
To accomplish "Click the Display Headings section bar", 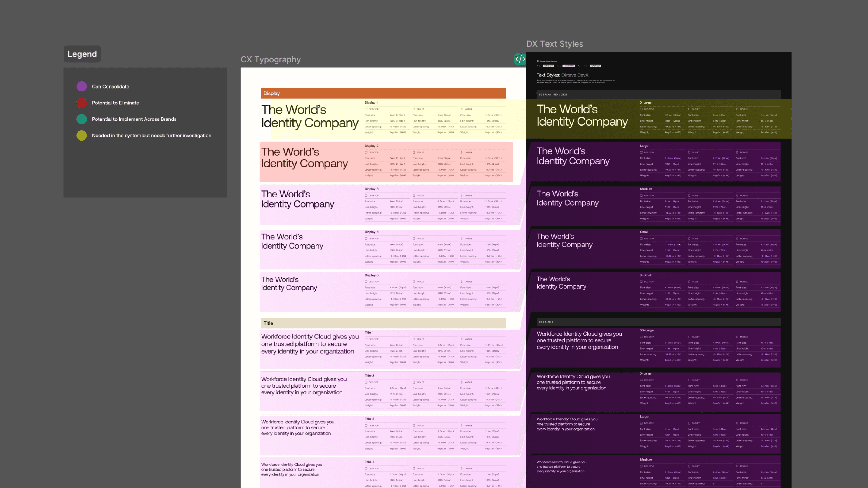I will [658, 95].
